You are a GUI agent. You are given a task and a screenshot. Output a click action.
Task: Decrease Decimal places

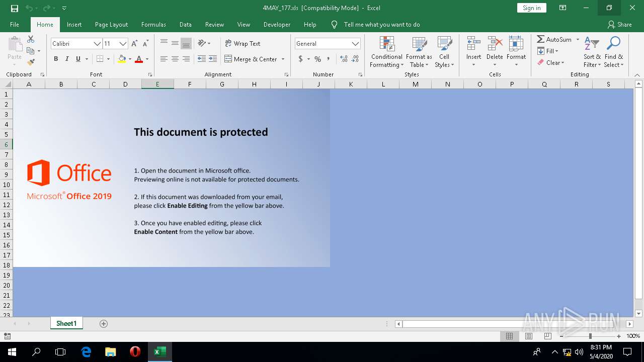pyautogui.click(x=355, y=59)
